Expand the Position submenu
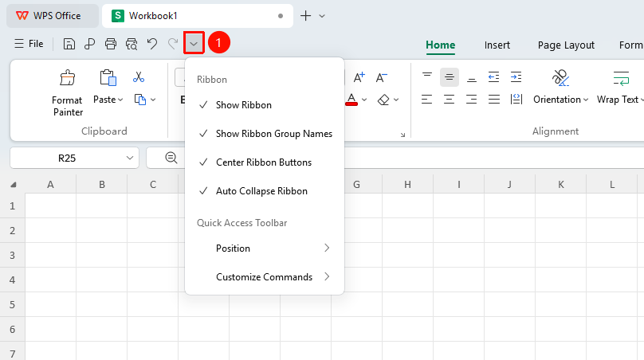Screen dimensions: 644x360 tap(265, 248)
